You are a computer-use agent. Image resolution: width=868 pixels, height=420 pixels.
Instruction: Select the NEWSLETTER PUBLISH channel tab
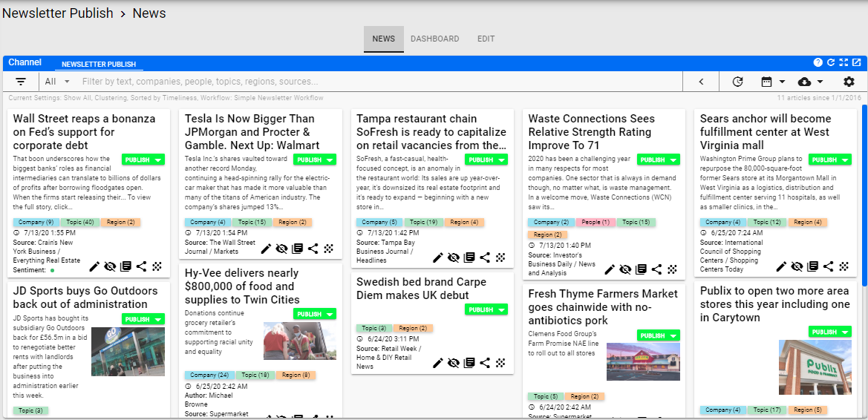point(99,65)
